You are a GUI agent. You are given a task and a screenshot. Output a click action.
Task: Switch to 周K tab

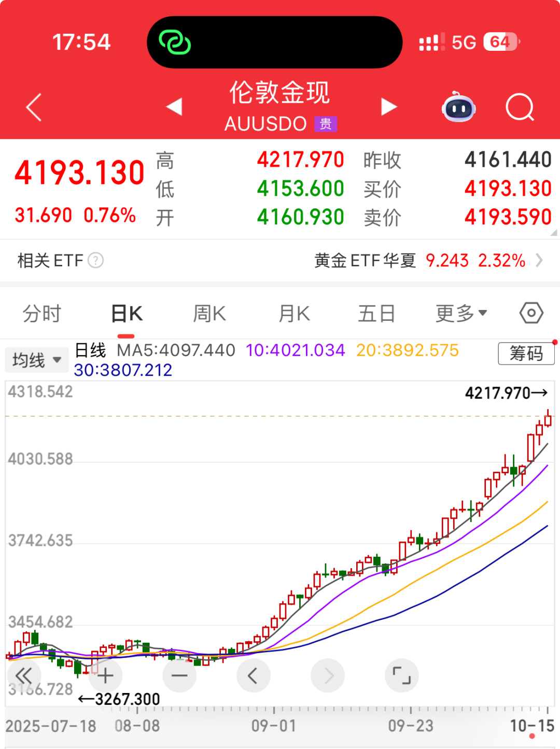point(209,313)
